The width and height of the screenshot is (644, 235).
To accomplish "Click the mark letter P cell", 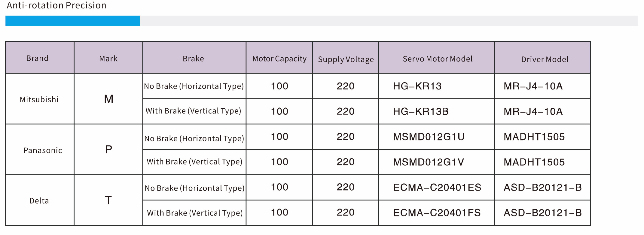I will click(x=108, y=149).
